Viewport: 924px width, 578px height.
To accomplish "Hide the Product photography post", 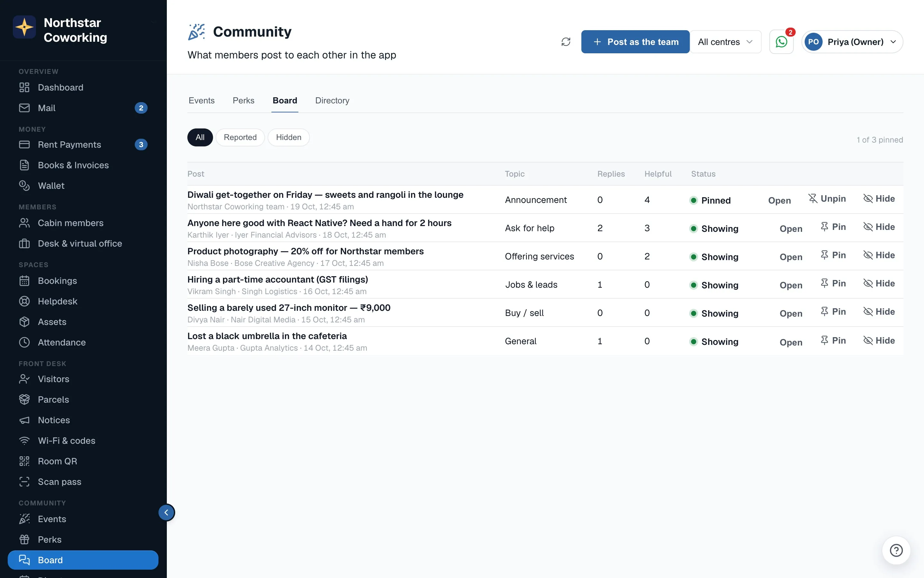I will [x=879, y=255].
